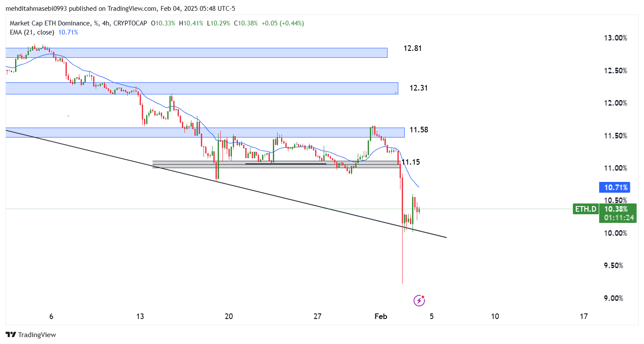Select the blue EMA price tag 10.71%
The width and height of the screenshot is (644, 344).
614,187
